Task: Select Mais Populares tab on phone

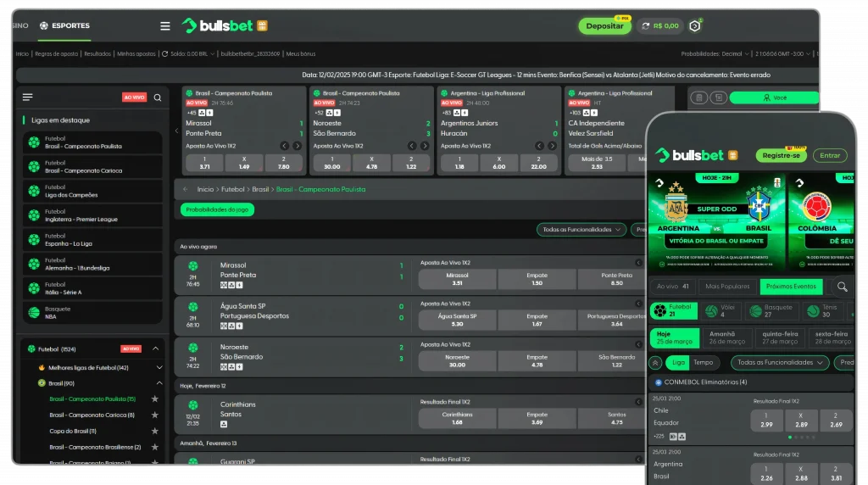Action: click(727, 287)
